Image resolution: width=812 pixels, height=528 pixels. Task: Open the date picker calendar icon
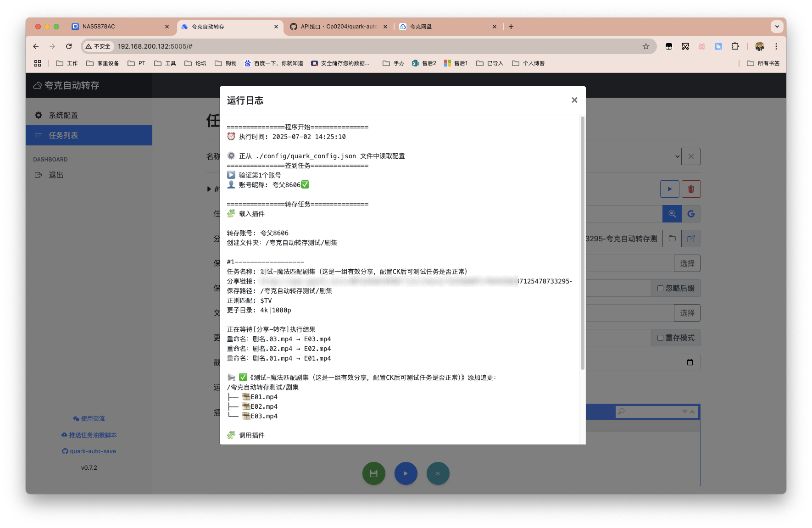click(690, 362)
